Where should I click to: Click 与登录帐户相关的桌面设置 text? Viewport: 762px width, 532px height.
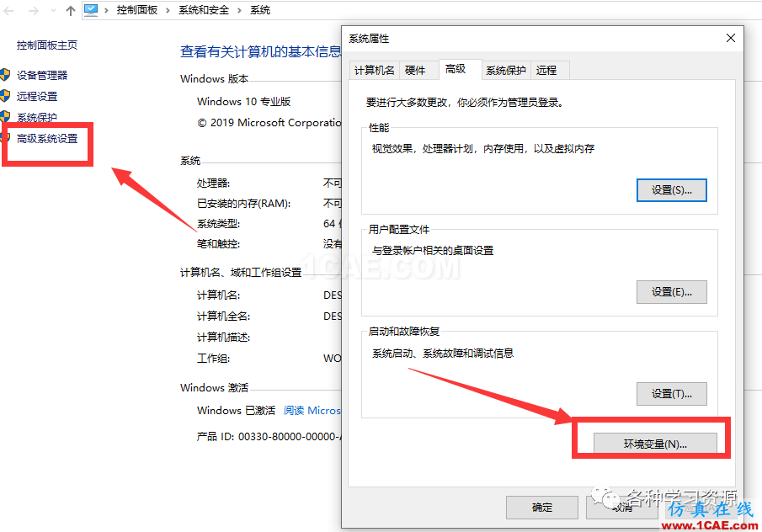click(433, 251)
